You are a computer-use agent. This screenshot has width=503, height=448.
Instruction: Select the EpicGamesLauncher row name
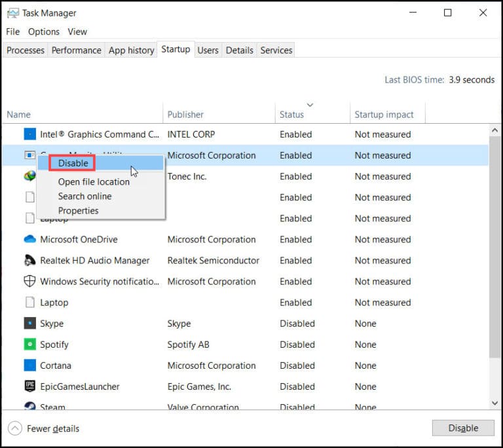[x=79, y=386]
